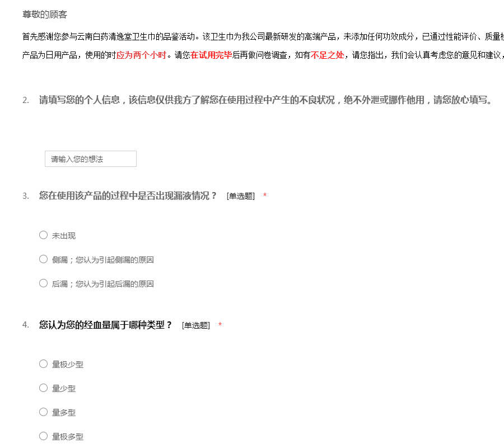Click question 3 title about 漏液情况
Screen dimensions: 504x448
coord(128,195)
